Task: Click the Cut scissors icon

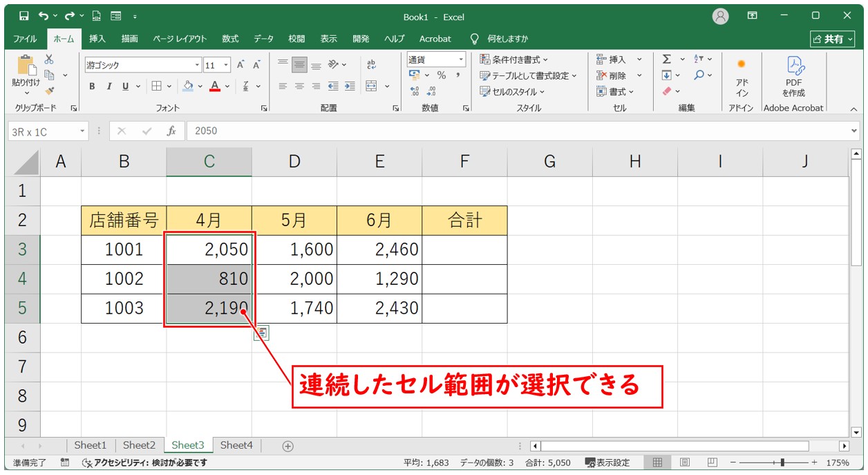Action: 49,59
